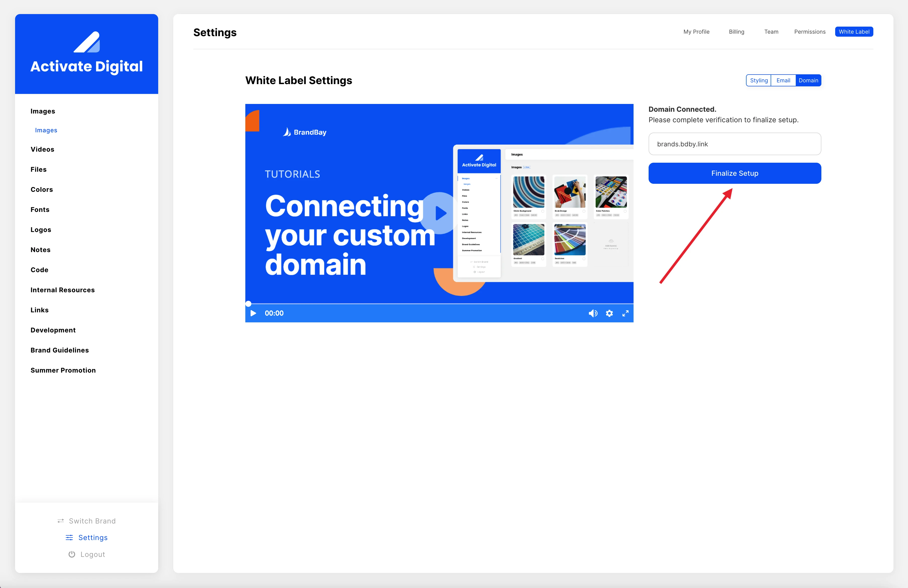
Task: Open the Billing tab
Action: pyautogui.click(x=736, y=32)
